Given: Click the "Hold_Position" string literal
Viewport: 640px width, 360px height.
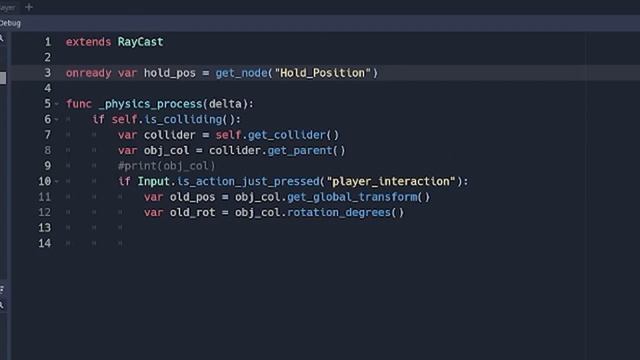Looking at the screenshot, I should (x=322, y=73).
